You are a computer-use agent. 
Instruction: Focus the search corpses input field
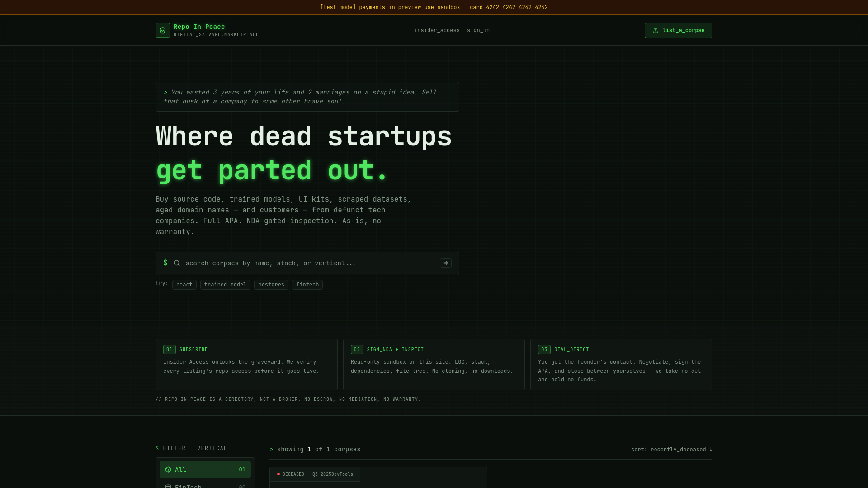click(x=307, y=263)
